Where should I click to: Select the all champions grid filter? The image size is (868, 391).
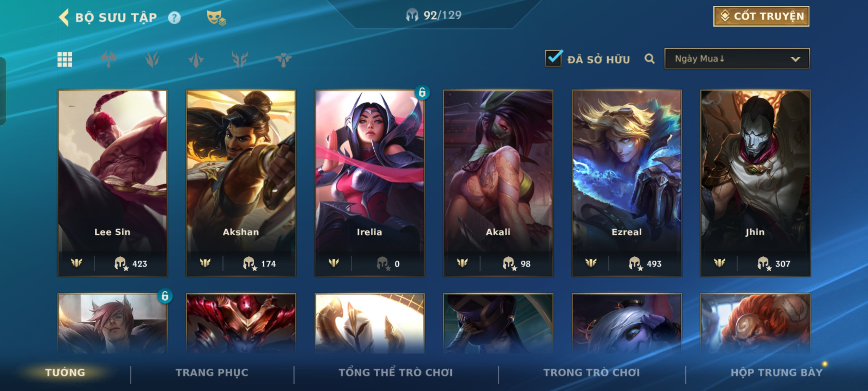click(65, 59)
